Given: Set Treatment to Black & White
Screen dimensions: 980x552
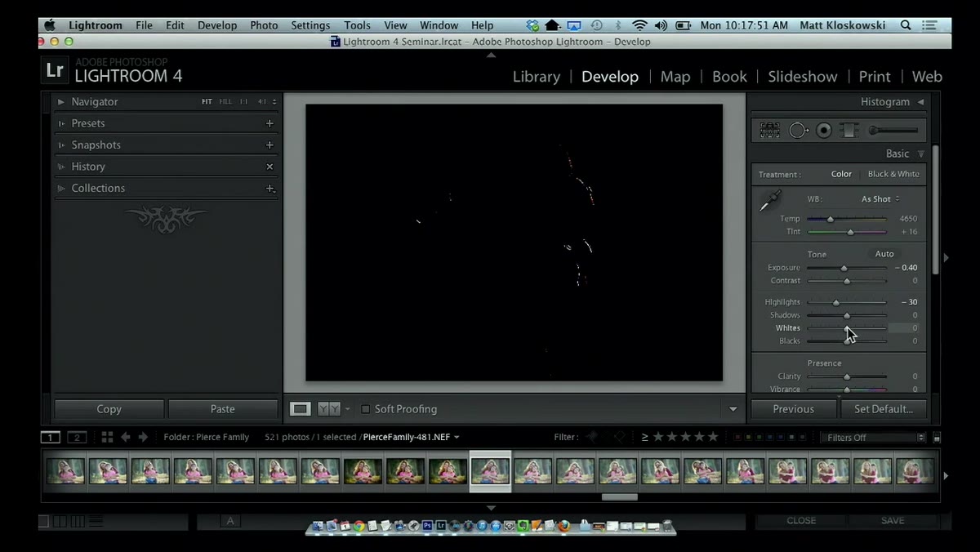Looking at the screenshot, I should point(893,174).
